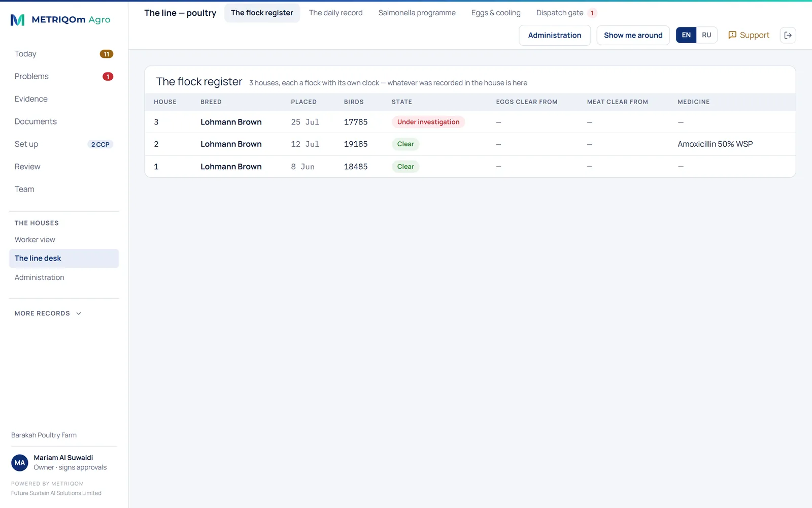Click the MEDICINE column header
This screenshot has height=508, width=812.
point(694,102)
